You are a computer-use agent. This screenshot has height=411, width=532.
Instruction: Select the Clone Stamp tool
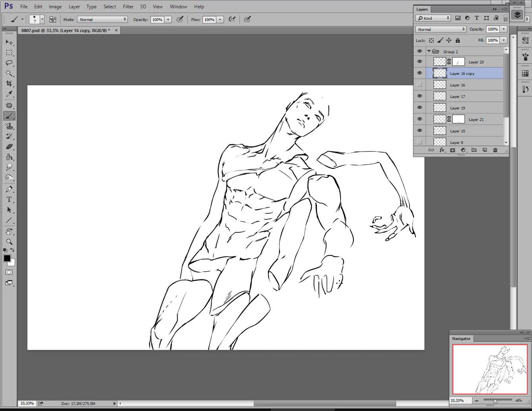pyautogui.click(x=9, y=126)
